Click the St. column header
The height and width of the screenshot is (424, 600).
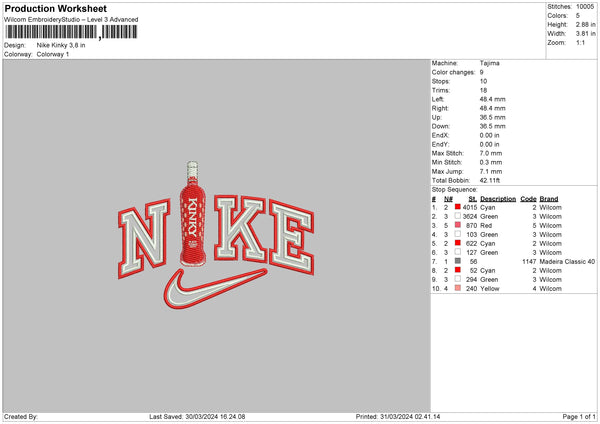coord(473,199)
